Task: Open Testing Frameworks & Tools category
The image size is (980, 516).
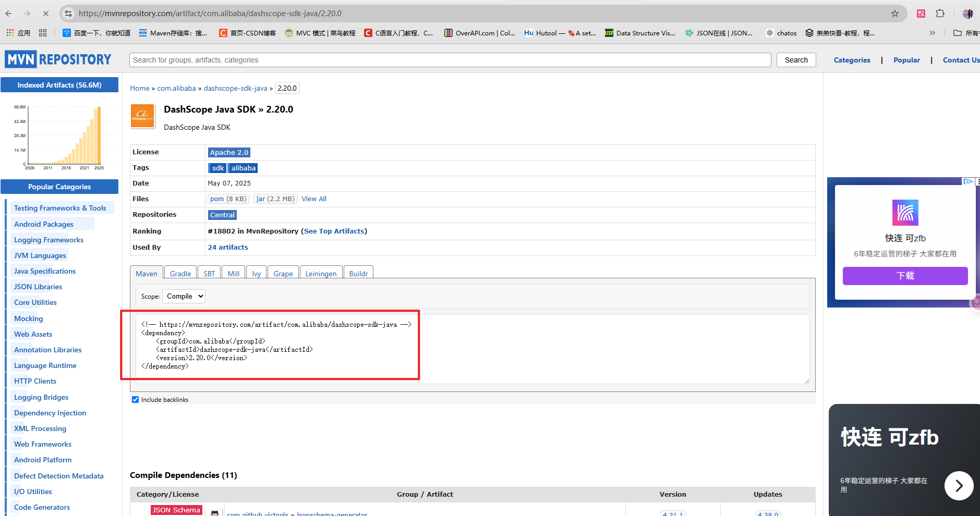Action: click(x=60, y=208)
